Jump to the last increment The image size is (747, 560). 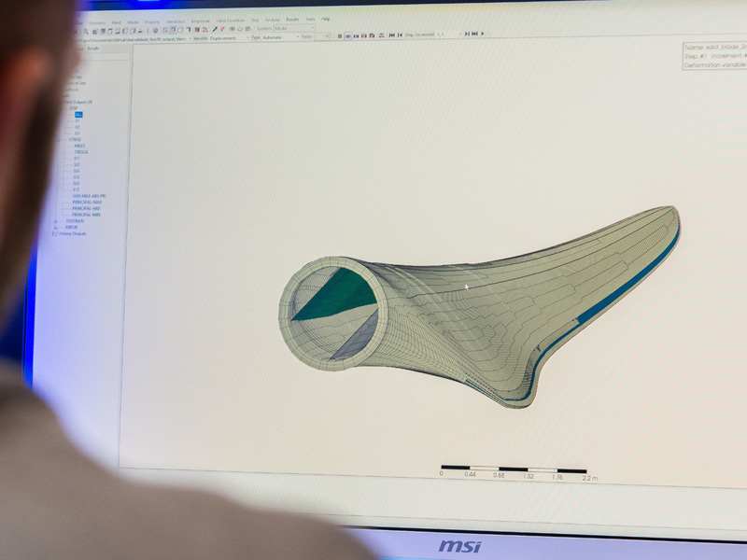474,34
